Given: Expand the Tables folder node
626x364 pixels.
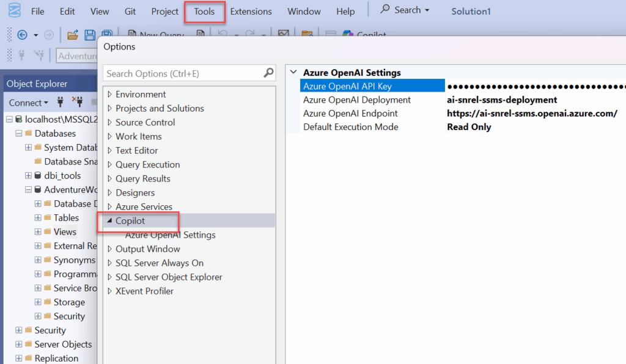Looking at the screenshot, I should click(x=38, y=217).
